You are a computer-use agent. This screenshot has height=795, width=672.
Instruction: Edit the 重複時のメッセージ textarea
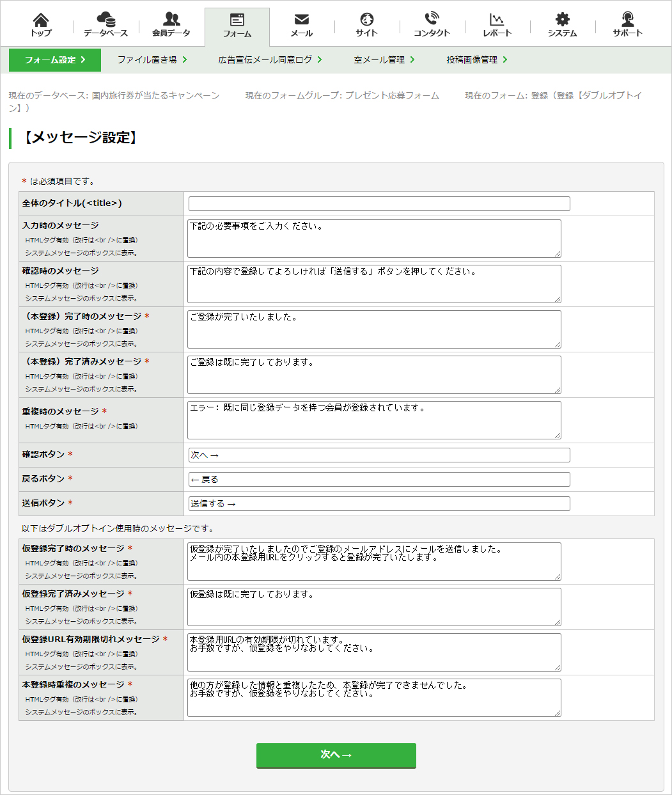point(375,420)
